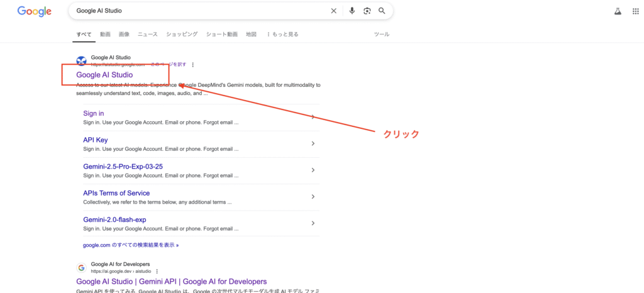Click chevron on APIs Terms of Service row
The image size is (644, 293).
coord(313,197)
